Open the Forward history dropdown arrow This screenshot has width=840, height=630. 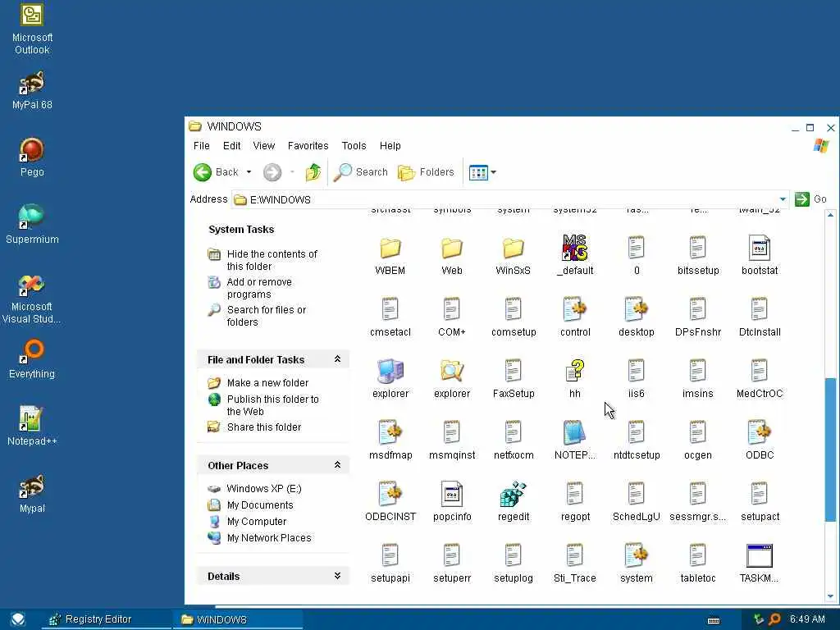[x=292, y=172]
